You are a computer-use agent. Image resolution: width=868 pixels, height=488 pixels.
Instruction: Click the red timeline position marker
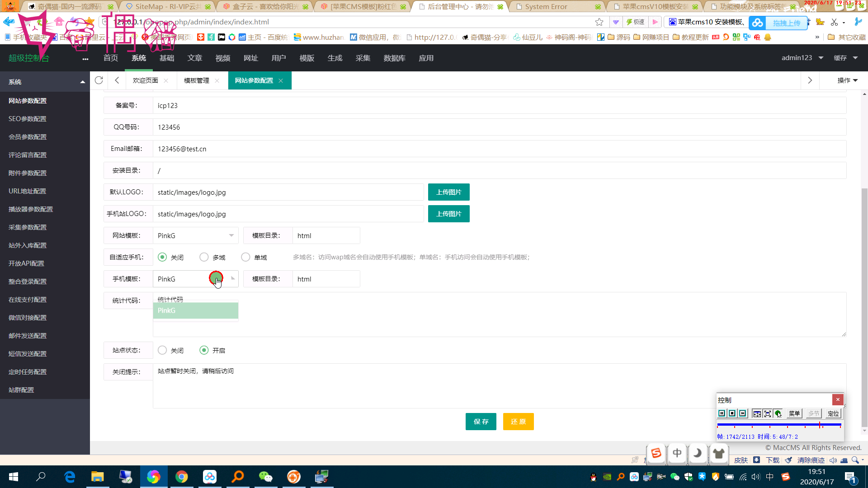[820, 425]
